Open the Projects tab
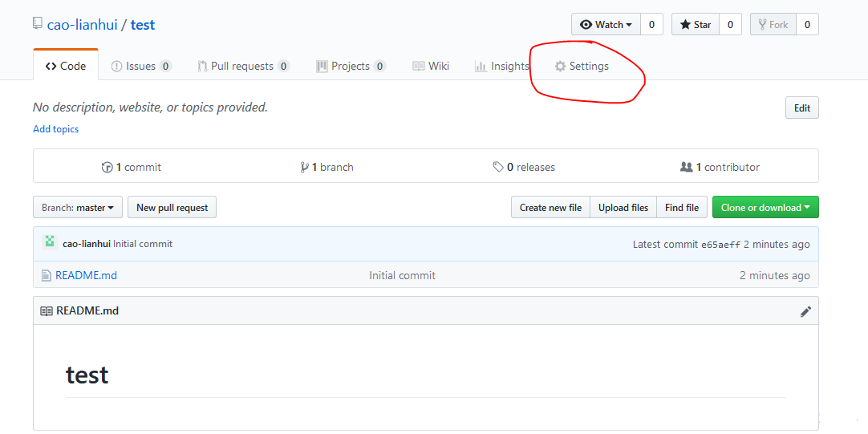Screen dimensions: 868x434 (351, 67)
